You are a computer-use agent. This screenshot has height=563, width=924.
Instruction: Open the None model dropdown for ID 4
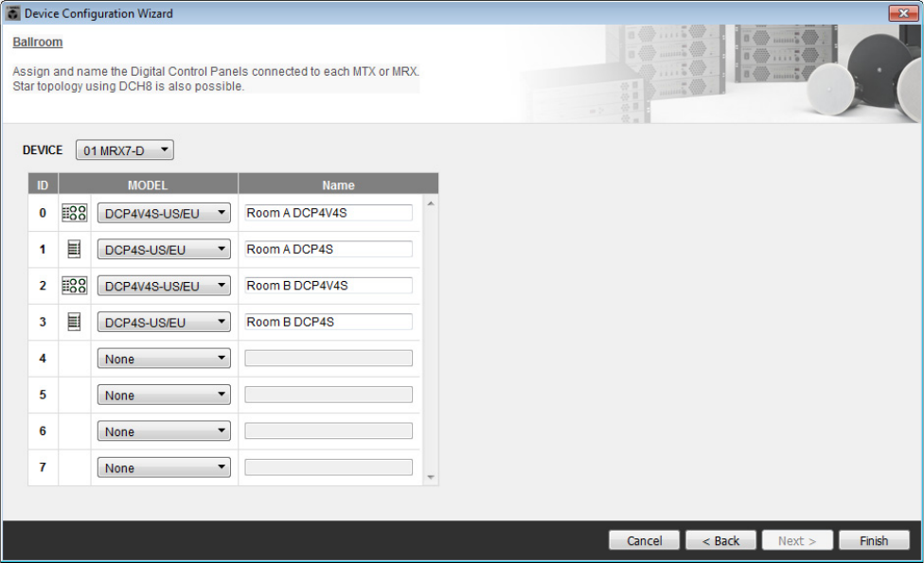pos(164,359)
